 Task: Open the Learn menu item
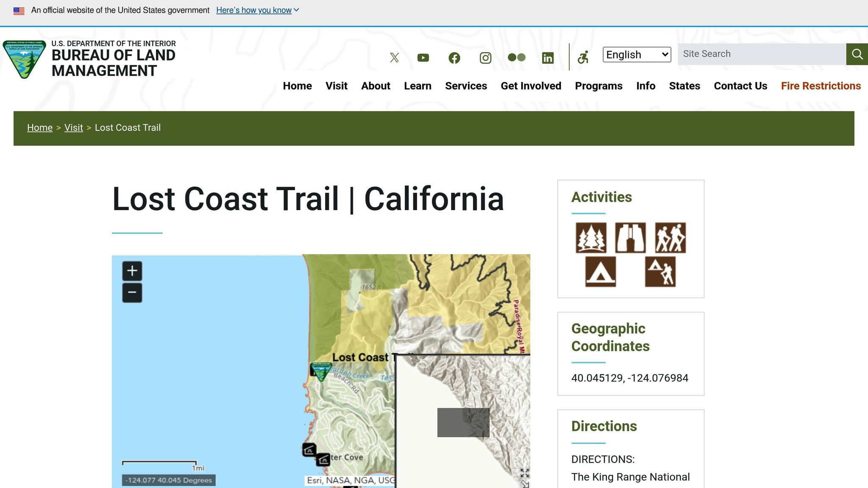click(x=417, y=86)
